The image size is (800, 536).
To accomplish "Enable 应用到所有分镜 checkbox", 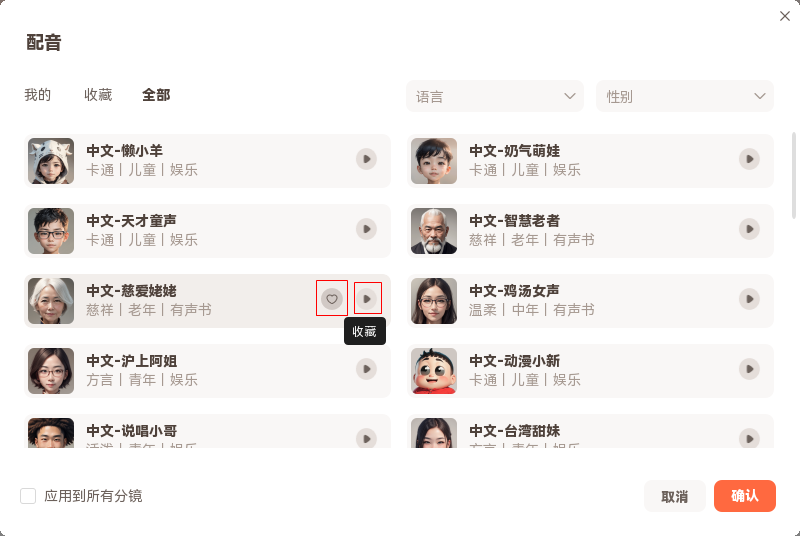I will point(28,496).
